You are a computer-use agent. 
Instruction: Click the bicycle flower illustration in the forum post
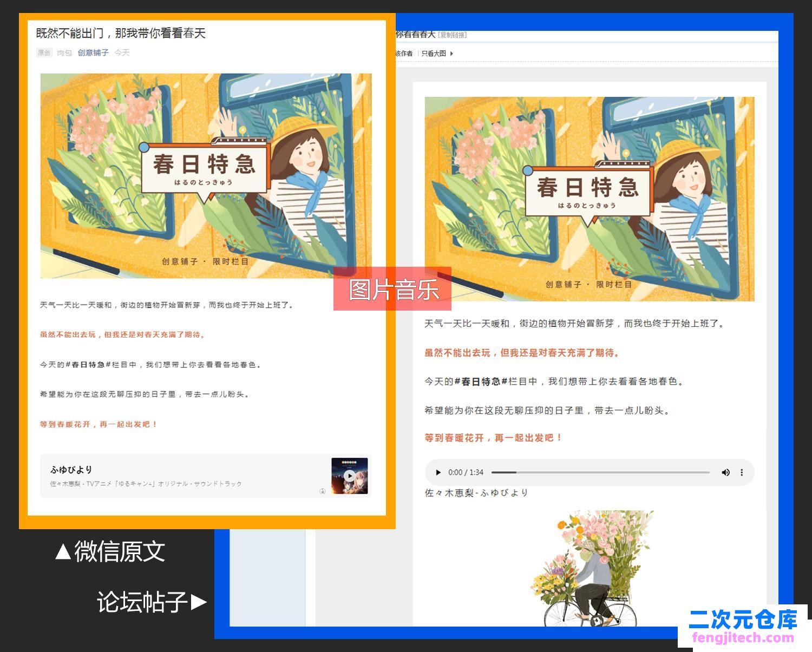click(x=591, y=568)
